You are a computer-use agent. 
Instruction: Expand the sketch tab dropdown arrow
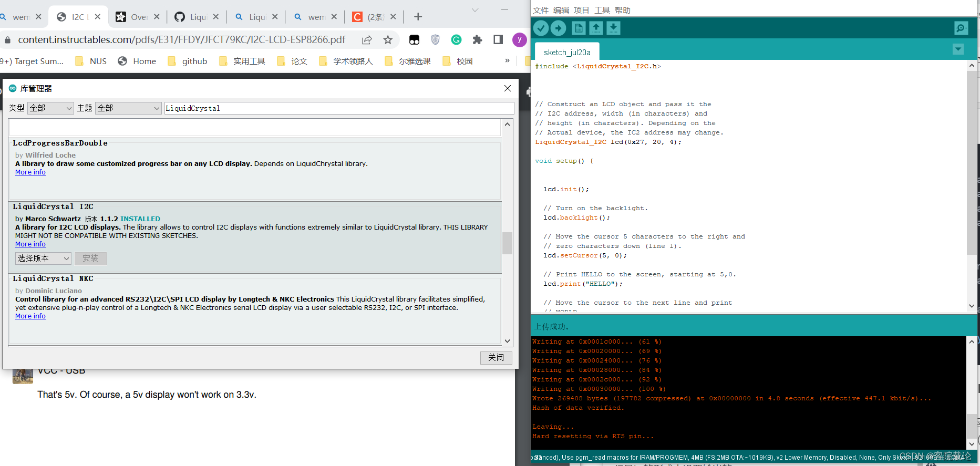[x=958, y=49]
